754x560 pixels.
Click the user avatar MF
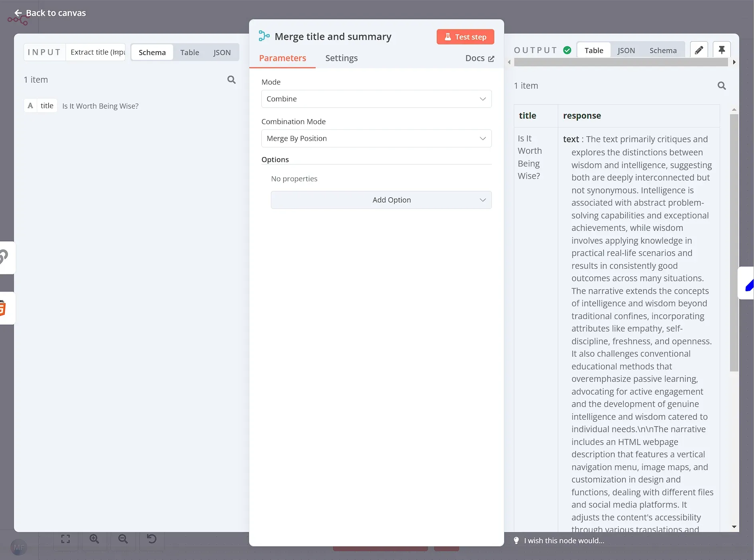pyautogui.click(x=19, y=548)
